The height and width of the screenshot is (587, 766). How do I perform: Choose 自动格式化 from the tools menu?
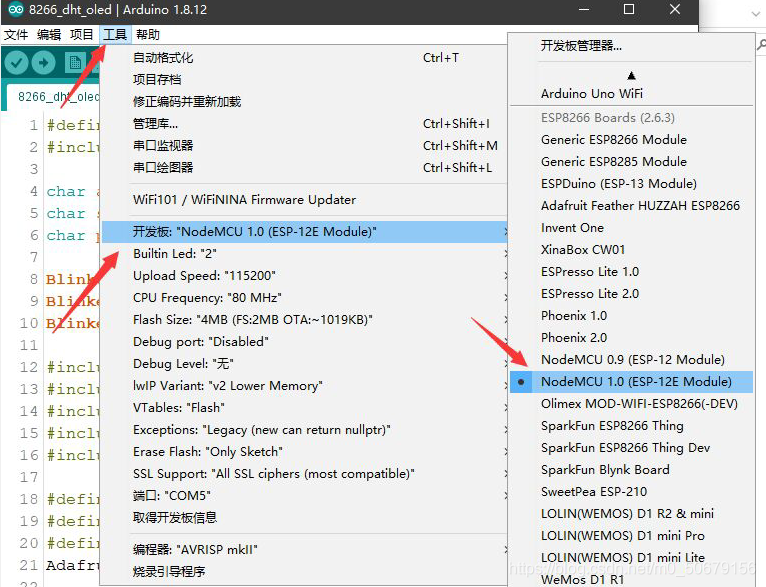pos(305,58)
